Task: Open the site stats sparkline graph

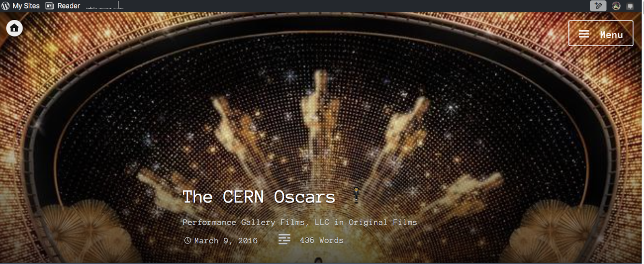Action: (105, 6)
